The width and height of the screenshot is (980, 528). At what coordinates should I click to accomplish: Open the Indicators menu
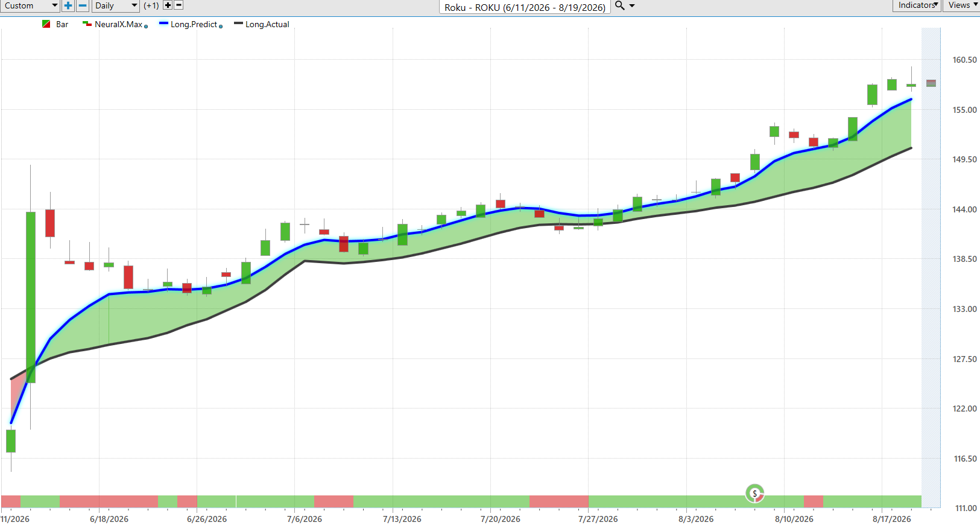coord(917,5)
